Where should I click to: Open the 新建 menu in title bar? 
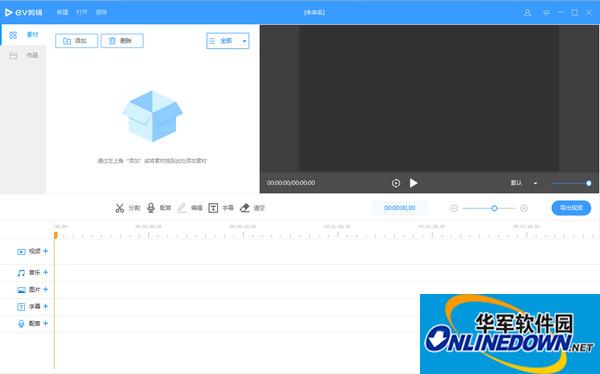62,12
